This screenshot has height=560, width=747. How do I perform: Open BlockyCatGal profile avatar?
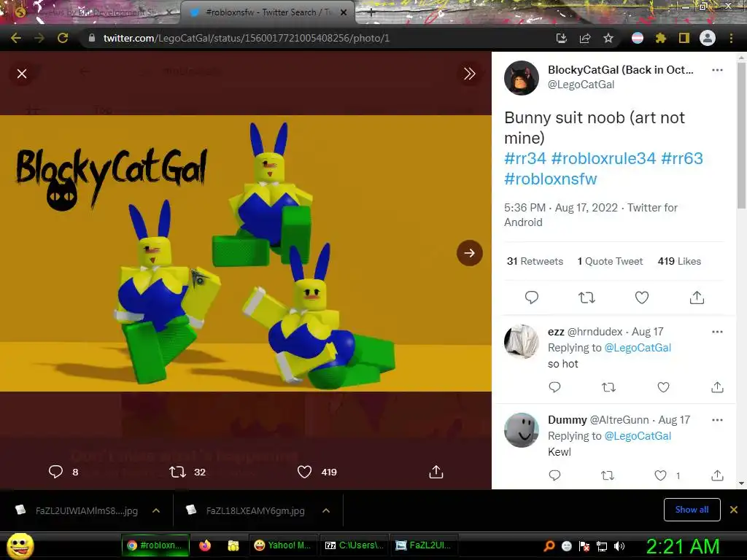(522, 78)
